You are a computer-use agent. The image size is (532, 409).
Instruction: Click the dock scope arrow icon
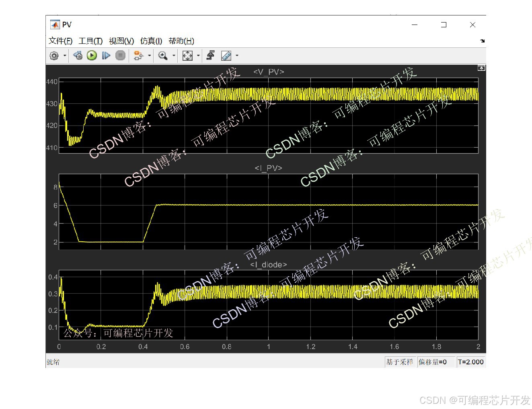[x=482, y=41]
